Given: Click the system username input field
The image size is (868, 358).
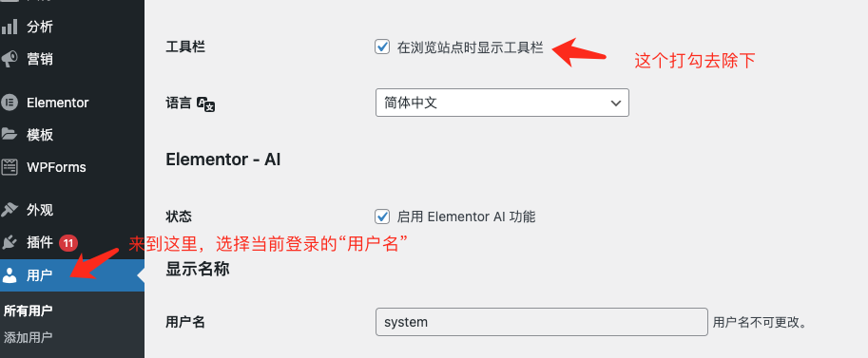Looking at the screenshot, I should 541,322.
